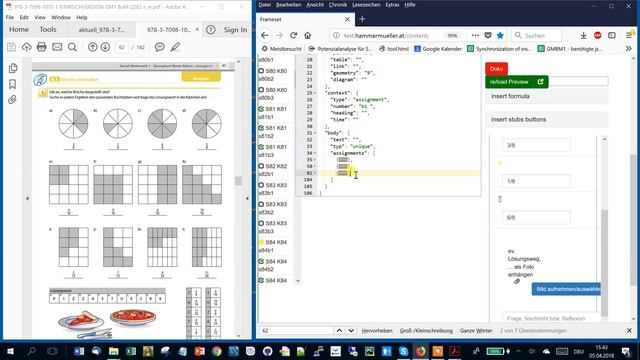Image resolution: width=640 pixels, height=360 pixels.
Task: Toggle the S82 K82 s82b1 status checkbox
Action: [261, 166]
